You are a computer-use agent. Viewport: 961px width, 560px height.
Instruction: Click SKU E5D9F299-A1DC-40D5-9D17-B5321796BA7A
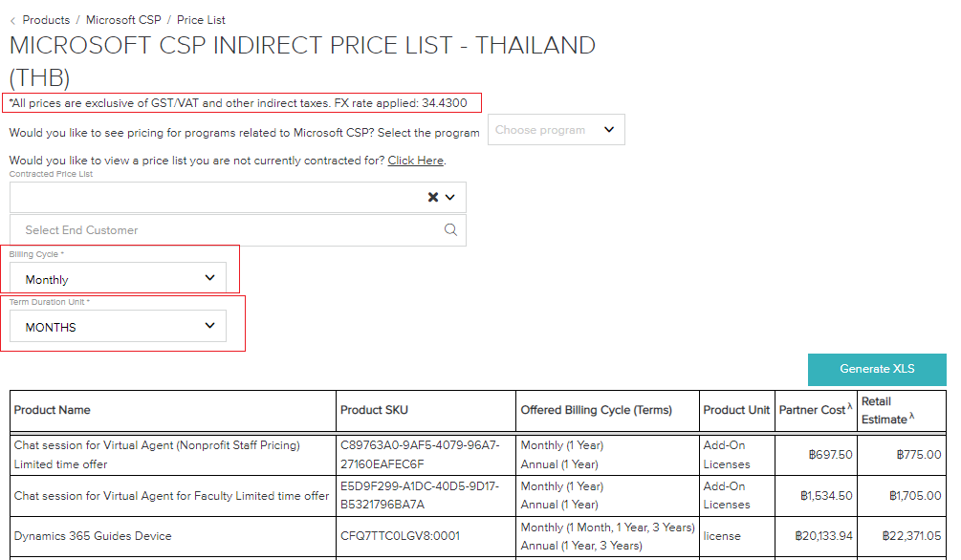coord(420,496)
